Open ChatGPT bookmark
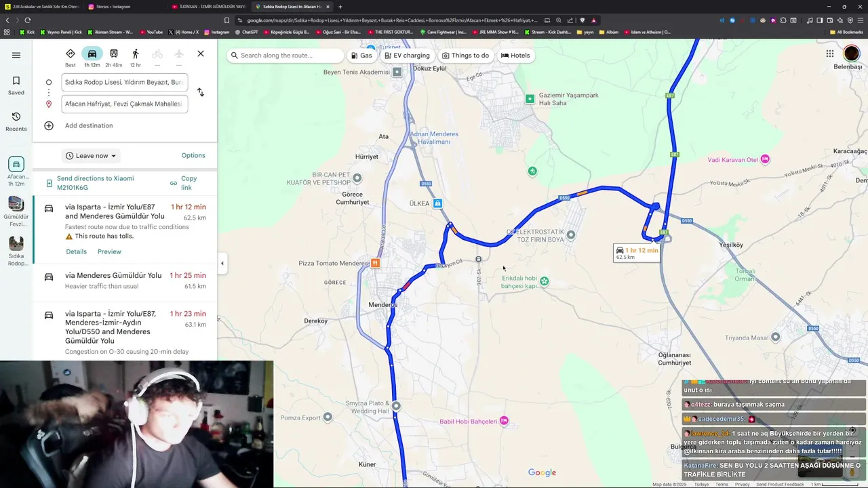Image resolution: width=868 pixels, height=488 pixels. coord(246,32)
